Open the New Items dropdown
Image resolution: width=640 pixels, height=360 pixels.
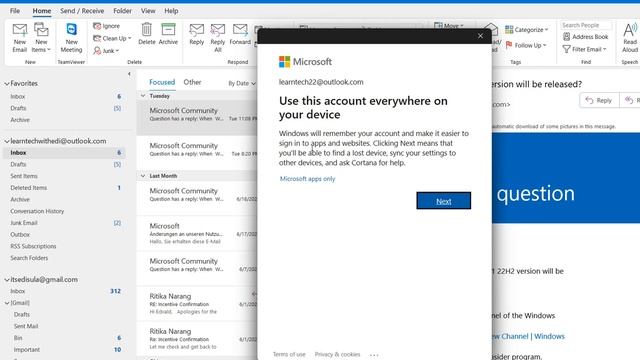[x=41, y=38]
